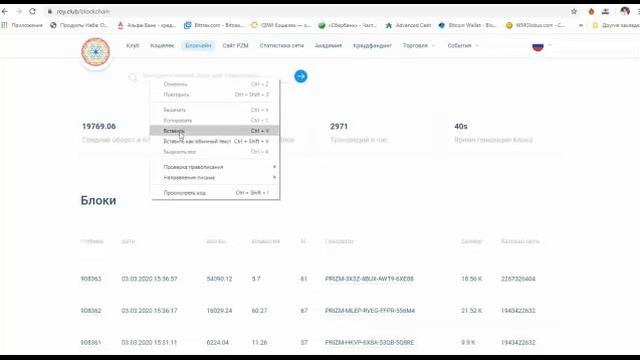Open the WMGlobus.com bookmark
Viewport: 640px width, 360px height.
[535, 25]
